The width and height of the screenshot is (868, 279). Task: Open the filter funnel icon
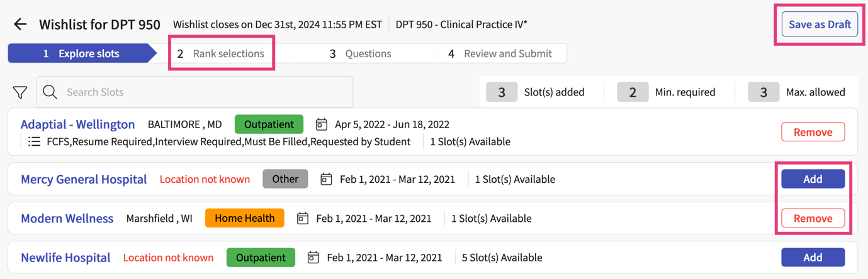click(20, 92)
